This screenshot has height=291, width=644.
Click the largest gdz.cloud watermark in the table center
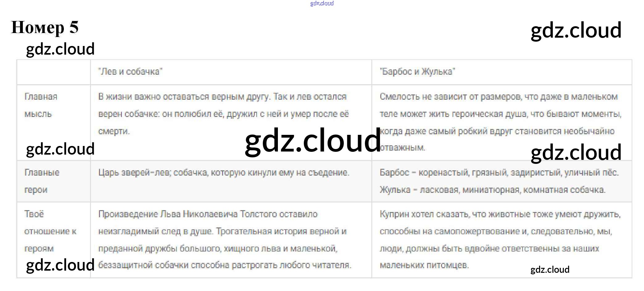[x=313, y=140]
